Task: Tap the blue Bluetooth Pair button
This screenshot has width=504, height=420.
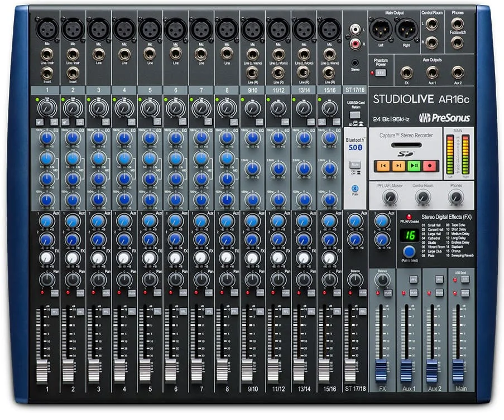Action: [355, 188]
